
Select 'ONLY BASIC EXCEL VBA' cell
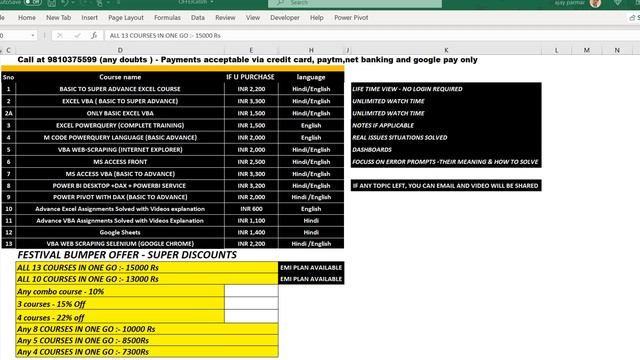tap(120, 113)
